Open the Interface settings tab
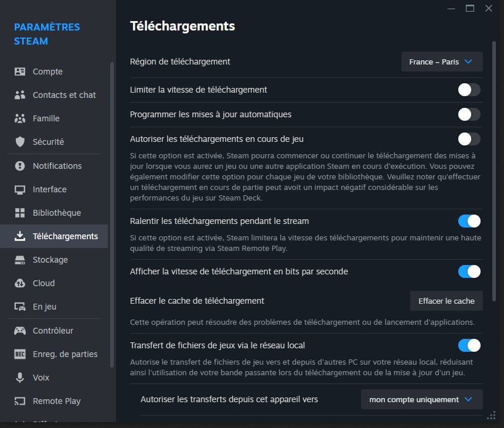This screenshot has width=504, height=428. pyautogui.click(x=50, y=189)
